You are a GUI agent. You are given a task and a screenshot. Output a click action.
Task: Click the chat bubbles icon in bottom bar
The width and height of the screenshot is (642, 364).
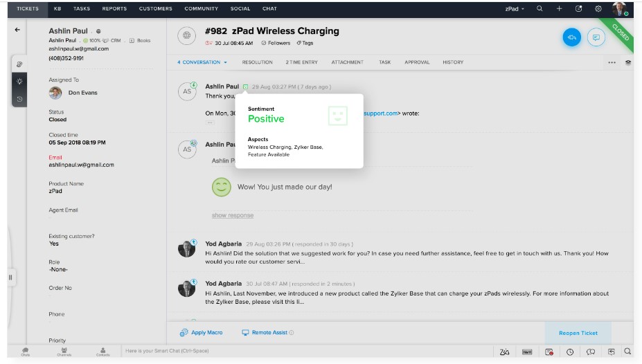591,352
